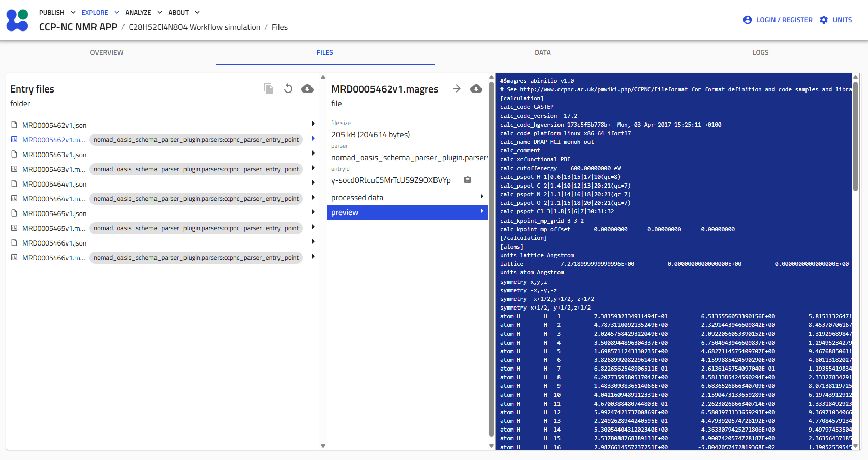Expand the MRD0005465v1.json row arrow

313,212
